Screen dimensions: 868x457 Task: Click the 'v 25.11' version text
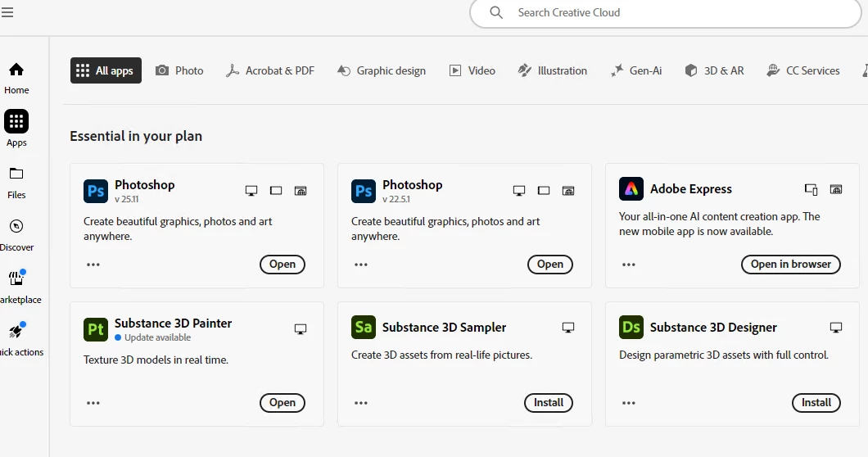tap(127, 199)
